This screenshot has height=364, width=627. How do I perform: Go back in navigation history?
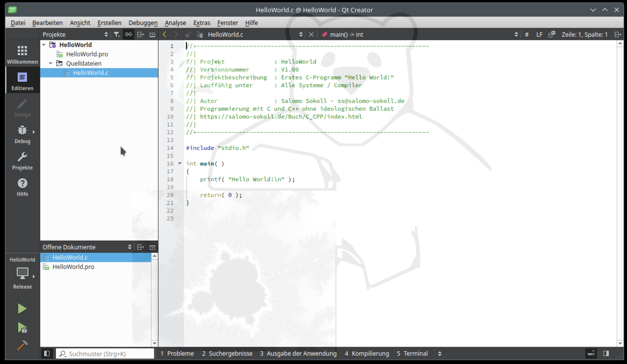[165, 35]
